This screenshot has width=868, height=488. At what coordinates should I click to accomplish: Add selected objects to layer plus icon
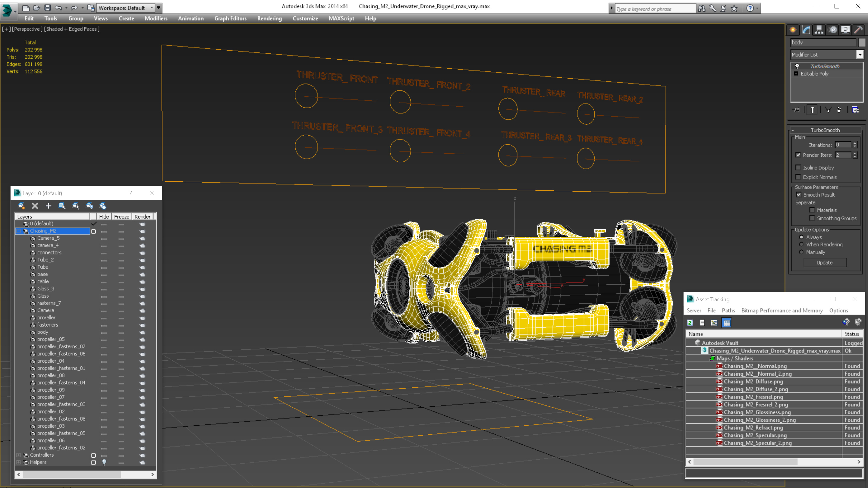tap(48, 206)
